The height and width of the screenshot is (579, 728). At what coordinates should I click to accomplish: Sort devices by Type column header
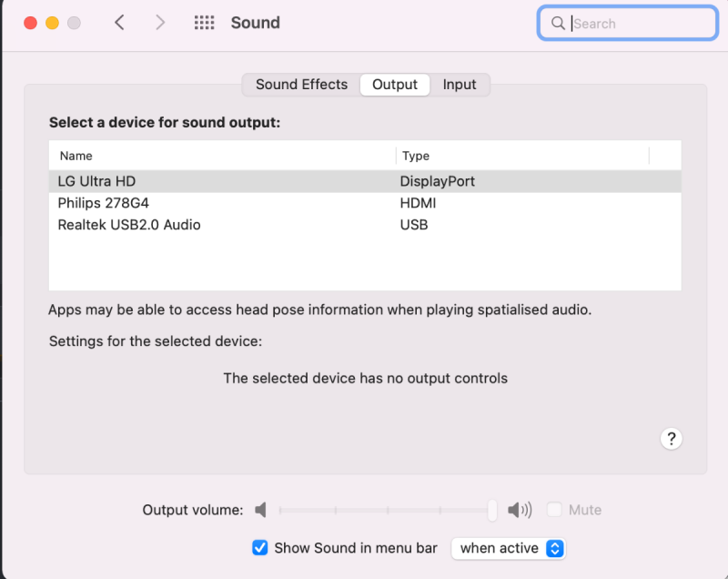click(522, 156)
